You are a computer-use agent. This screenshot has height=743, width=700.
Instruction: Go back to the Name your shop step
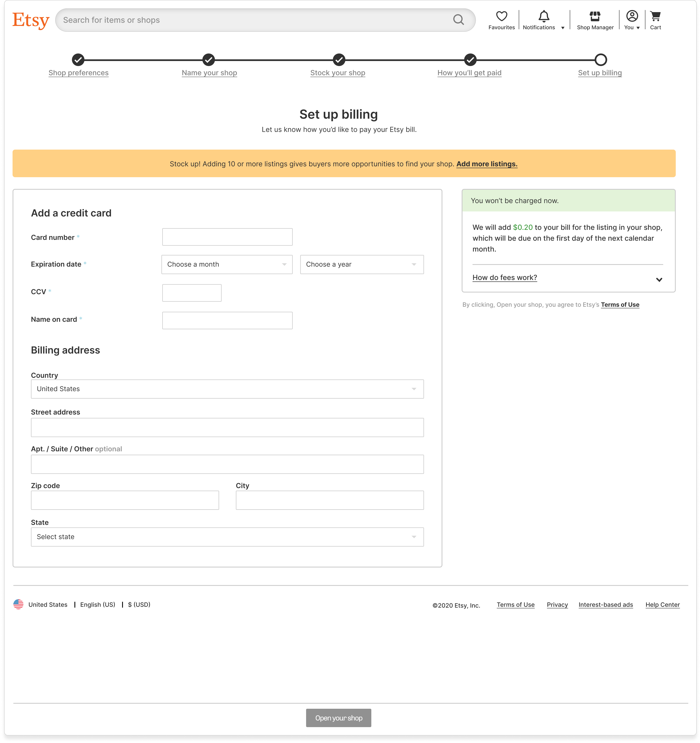[209, 73]
